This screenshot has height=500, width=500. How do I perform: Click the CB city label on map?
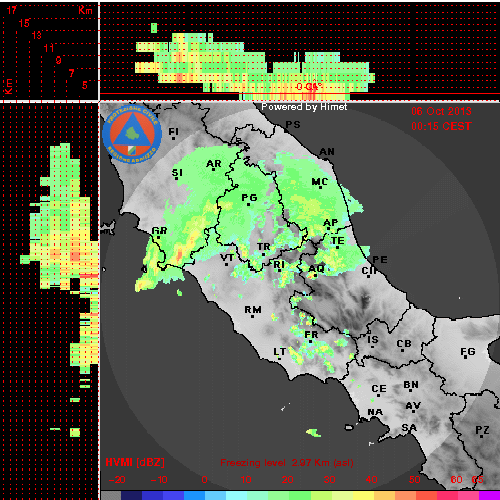[x=404, y=344]
